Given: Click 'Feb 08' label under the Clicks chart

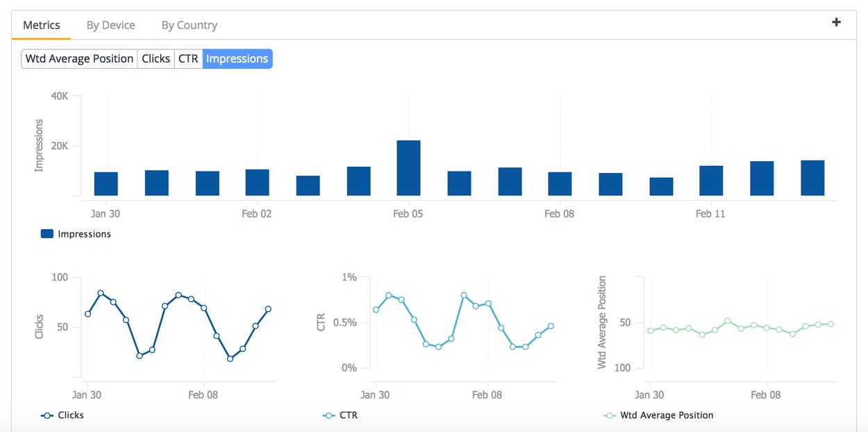Looking at the screenshot, I should 203,394.
